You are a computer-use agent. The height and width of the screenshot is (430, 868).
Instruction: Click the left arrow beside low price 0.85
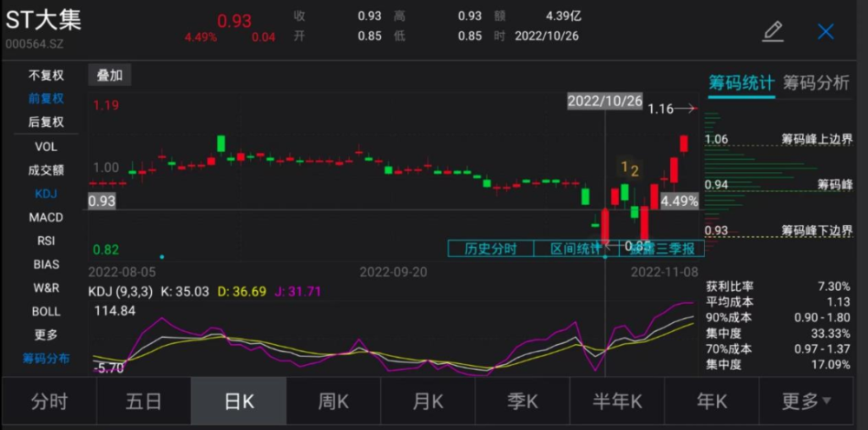[x=608, y=246]
